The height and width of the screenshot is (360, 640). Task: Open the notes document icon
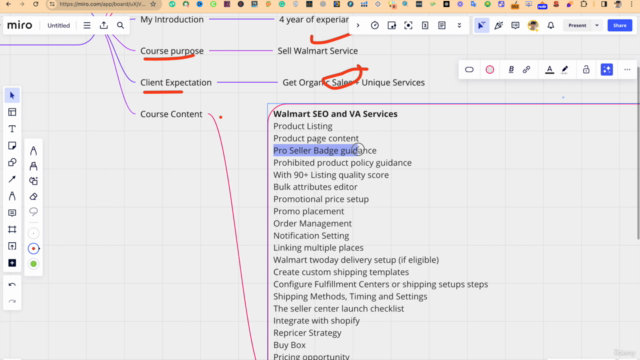point(442,25)
